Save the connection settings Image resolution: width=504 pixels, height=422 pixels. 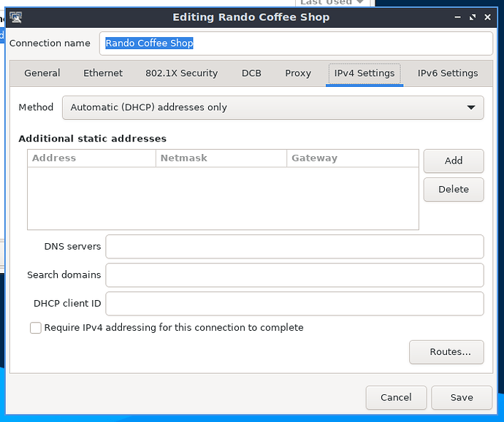click(x=462, y=398)
